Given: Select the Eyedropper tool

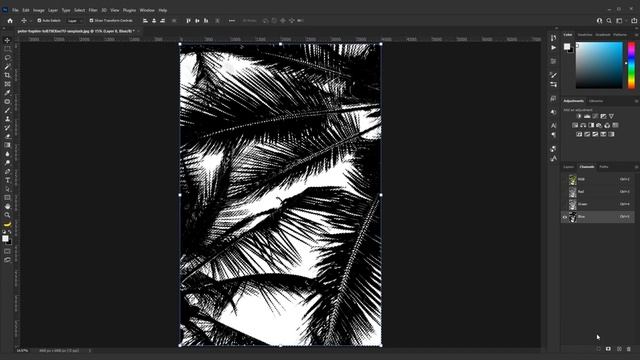Looking at the screenshot, I should [7, 93].
